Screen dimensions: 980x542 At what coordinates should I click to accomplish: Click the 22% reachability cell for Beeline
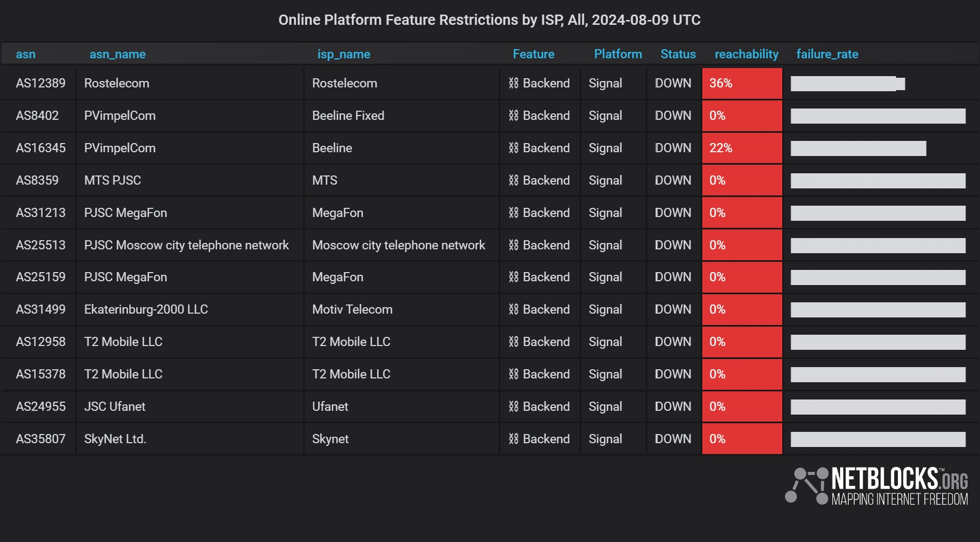tap(742, 148)
